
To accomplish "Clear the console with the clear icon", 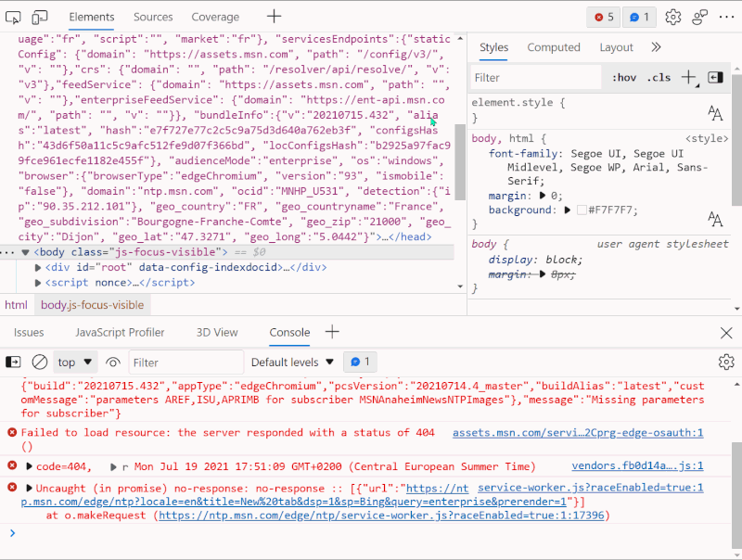I will (x=40, y=362).
